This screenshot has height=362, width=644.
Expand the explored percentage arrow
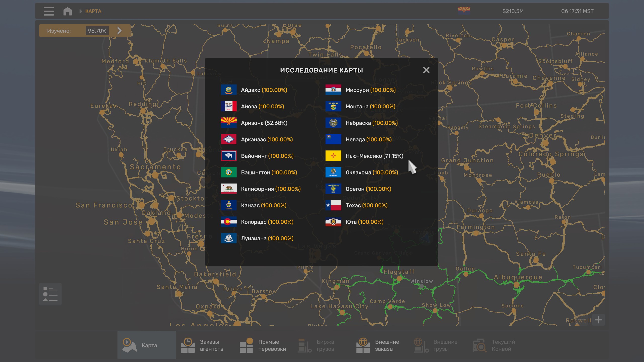tap(119, 31)
